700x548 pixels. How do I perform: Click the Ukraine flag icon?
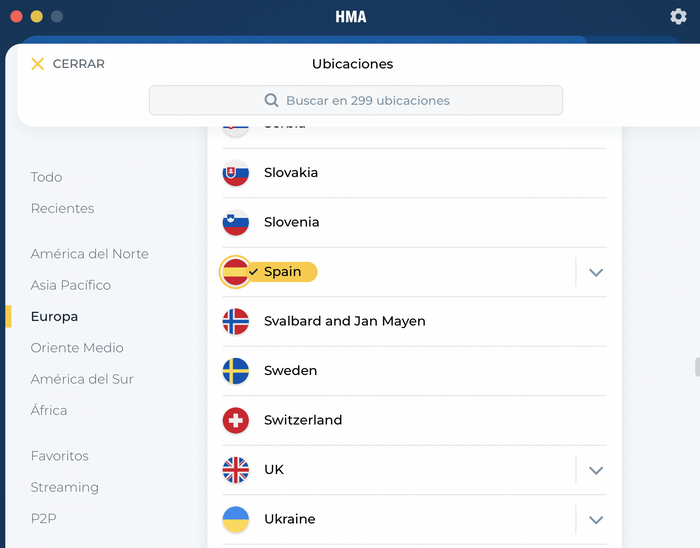coord(236,519)
